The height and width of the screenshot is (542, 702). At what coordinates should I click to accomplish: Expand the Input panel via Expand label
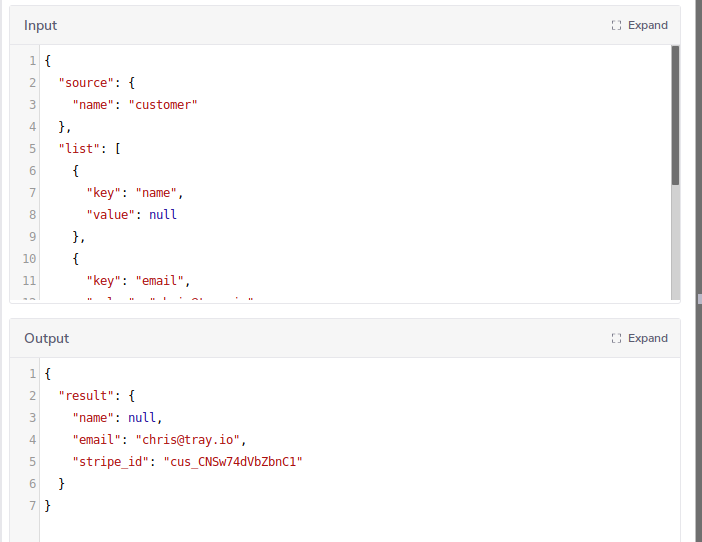tap(647, 26)
